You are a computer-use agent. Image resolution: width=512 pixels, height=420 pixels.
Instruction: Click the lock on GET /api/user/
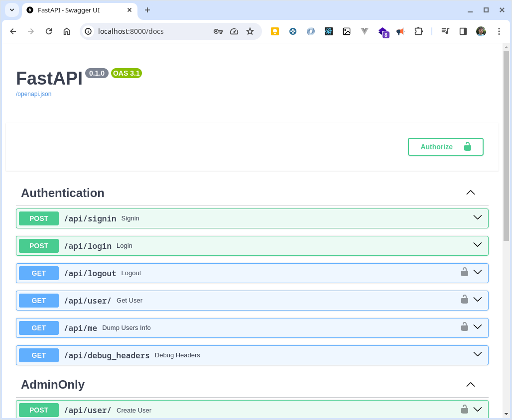point(464,299)
